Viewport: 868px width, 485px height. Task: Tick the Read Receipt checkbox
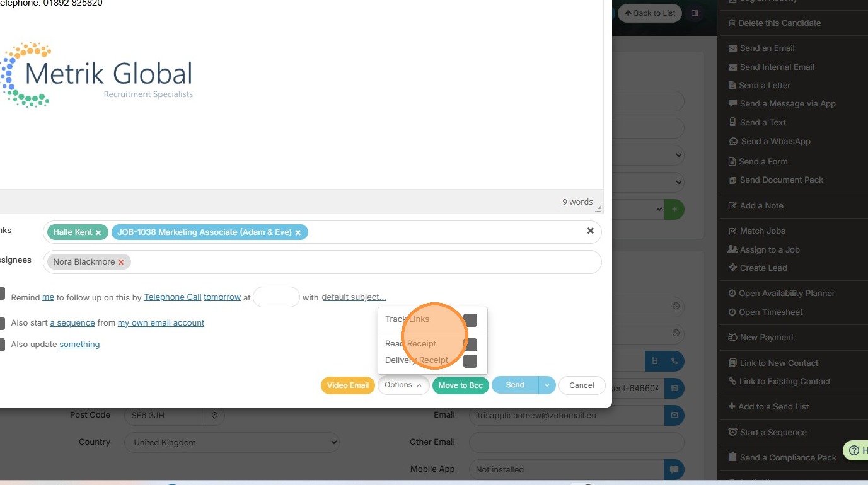[x=470, y=345]
